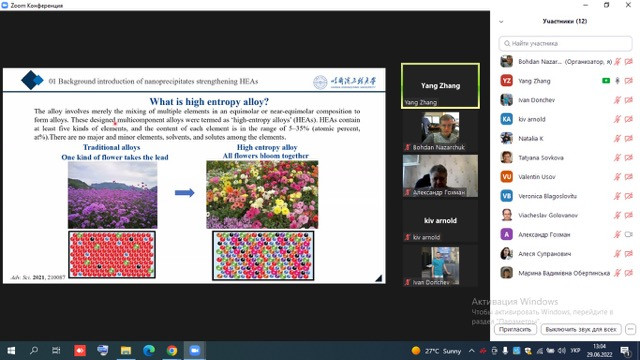
Task: Select Tatyana Sovkova participant row name
Action: pos(541,158)
